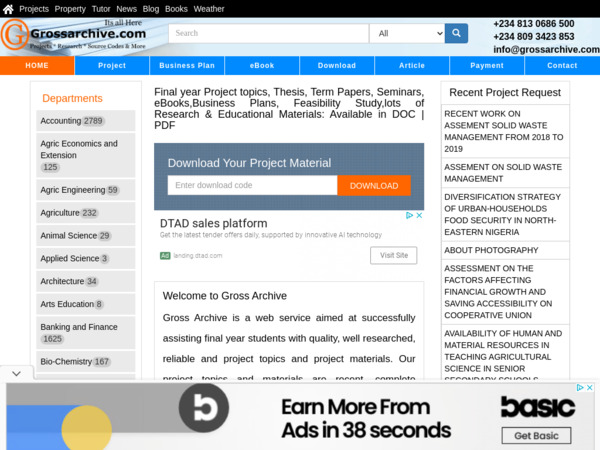Select the Article navigation tab
600x450 pixels.
412,65
